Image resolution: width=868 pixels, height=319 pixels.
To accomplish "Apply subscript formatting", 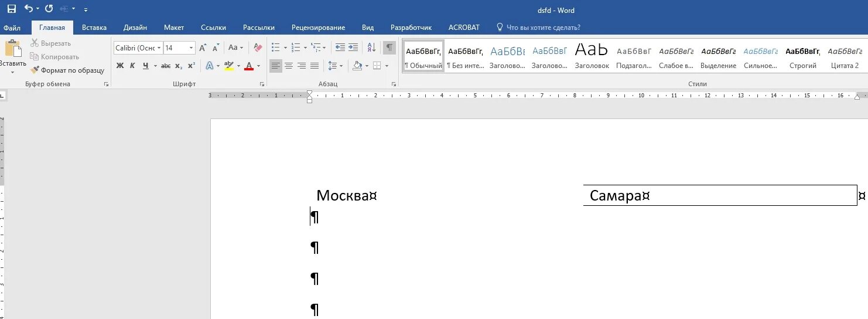I will 179,66.
